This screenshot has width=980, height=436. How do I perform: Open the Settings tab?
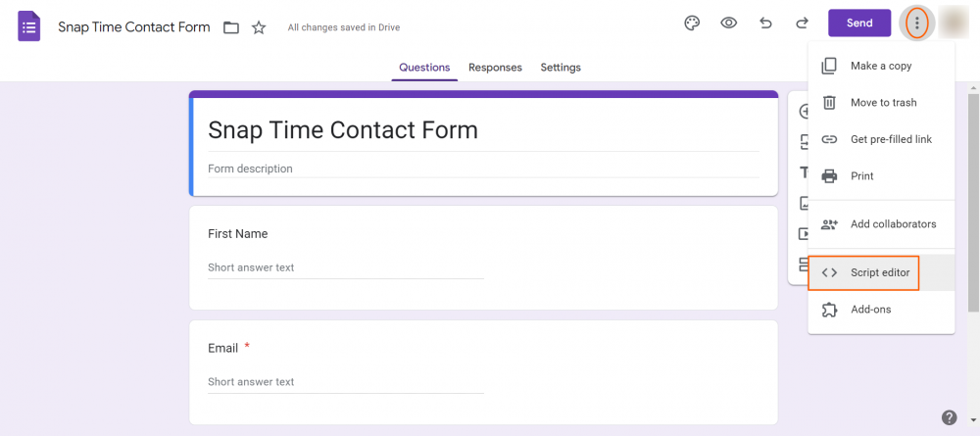coord(561,68)
